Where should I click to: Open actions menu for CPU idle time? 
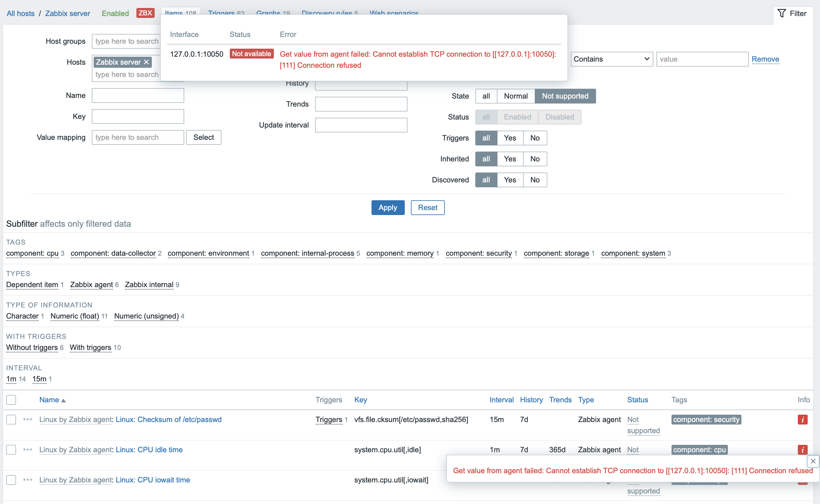click(28, 450)
